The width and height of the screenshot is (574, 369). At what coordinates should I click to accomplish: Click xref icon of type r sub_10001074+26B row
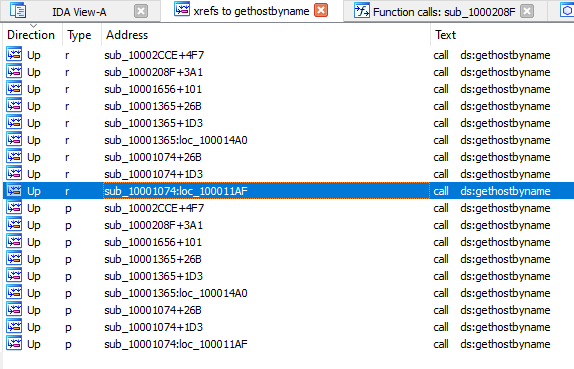[14, 156]
